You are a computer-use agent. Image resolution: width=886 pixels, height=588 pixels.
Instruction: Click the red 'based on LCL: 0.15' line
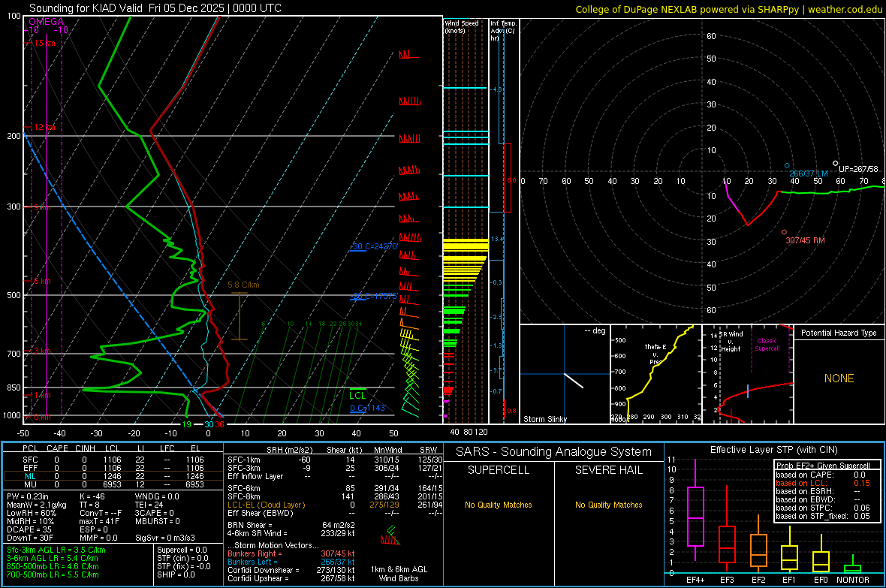coord(823,483)
